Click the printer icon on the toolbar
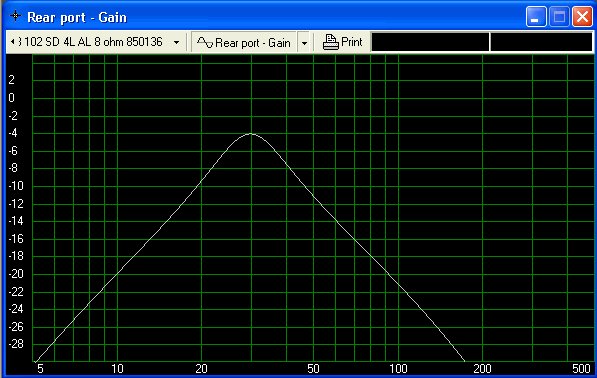The image size is (597, 378). 330,42
